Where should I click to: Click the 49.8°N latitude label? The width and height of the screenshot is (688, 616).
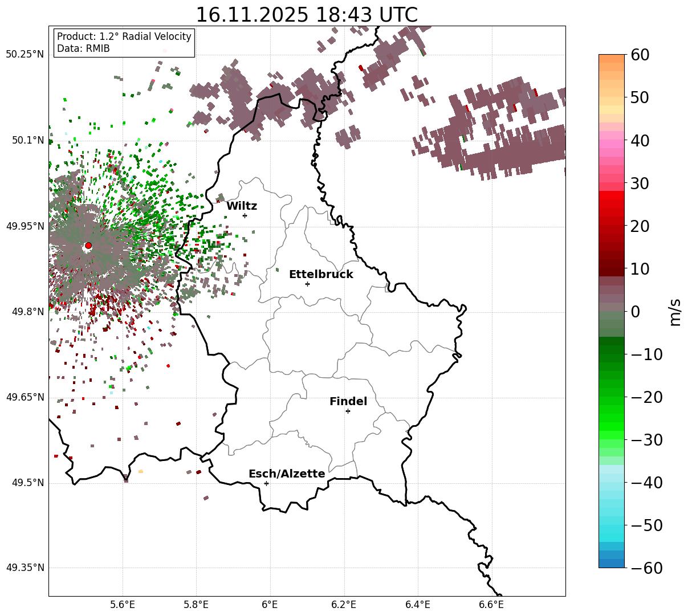click(27, 312)
